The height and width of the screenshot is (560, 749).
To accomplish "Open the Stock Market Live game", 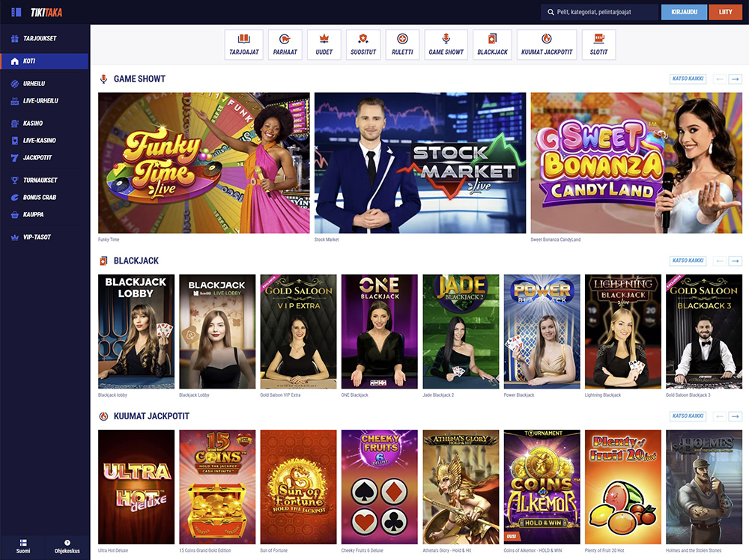I will [x=420, y=162].
